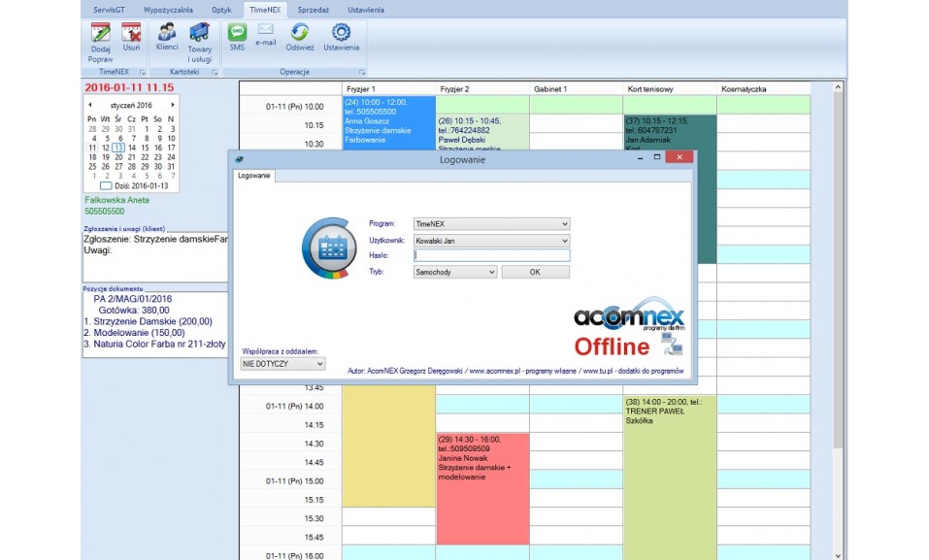Open Towary i usługi catalog

(x=200, y=33)
